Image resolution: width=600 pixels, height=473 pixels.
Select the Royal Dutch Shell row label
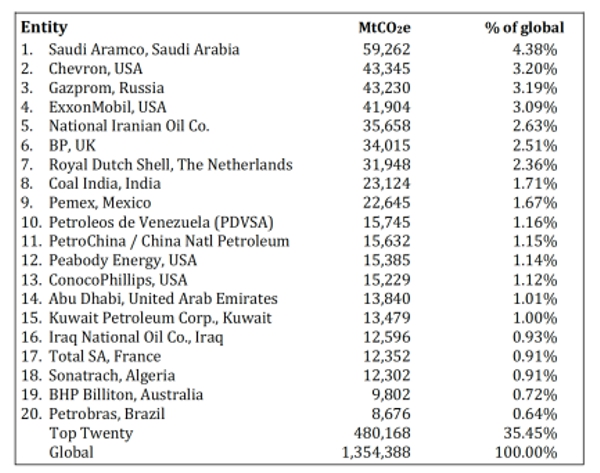[171, 164]
